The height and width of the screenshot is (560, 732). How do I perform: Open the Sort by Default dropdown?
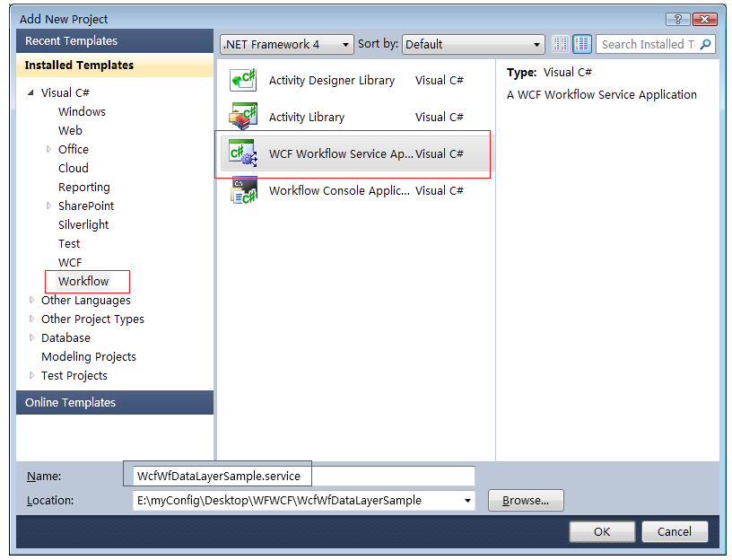click(473, 44)
